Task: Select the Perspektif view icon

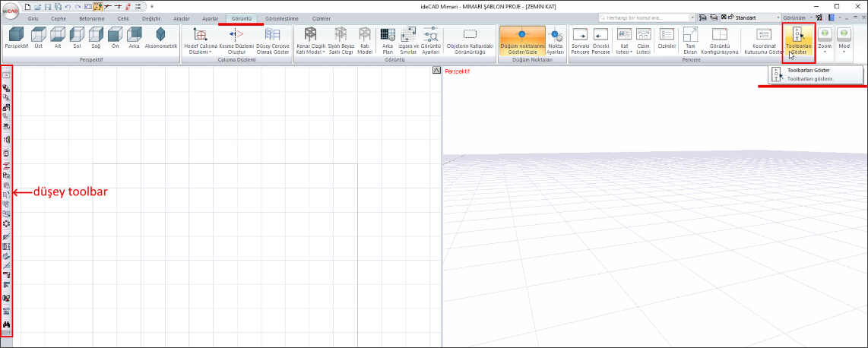Action: 15,35
